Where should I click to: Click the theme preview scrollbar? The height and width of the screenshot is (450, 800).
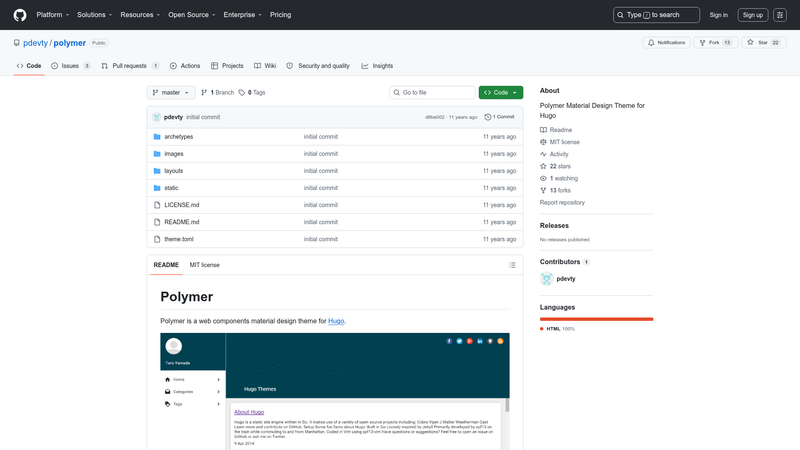pos(507,406)
